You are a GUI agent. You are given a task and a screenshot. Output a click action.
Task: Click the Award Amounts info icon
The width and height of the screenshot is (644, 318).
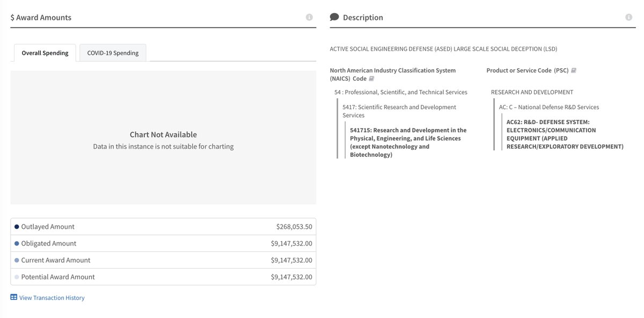point(309,17)
